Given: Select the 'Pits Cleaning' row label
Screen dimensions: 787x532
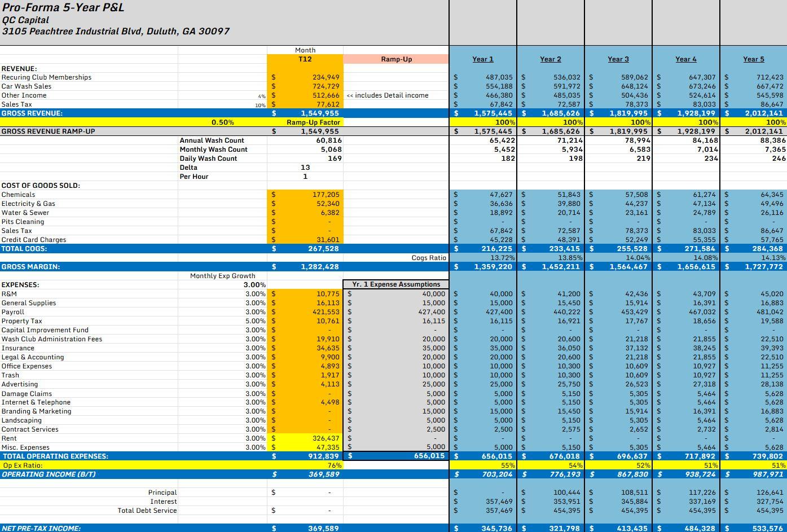Looking at the screenshot, I should pos(23,222).
